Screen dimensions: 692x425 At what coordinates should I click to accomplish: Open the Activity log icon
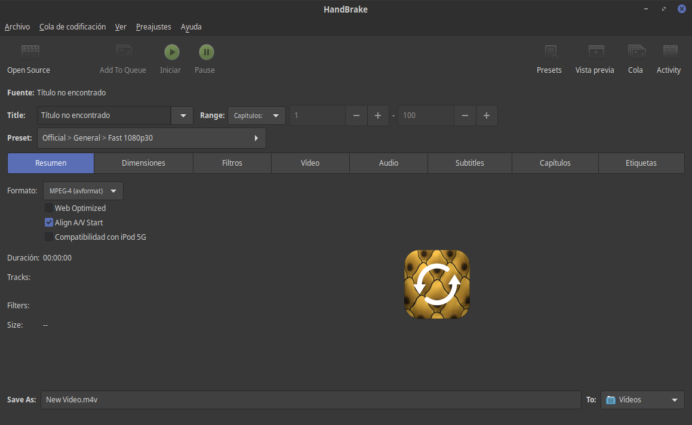[670, 51]
